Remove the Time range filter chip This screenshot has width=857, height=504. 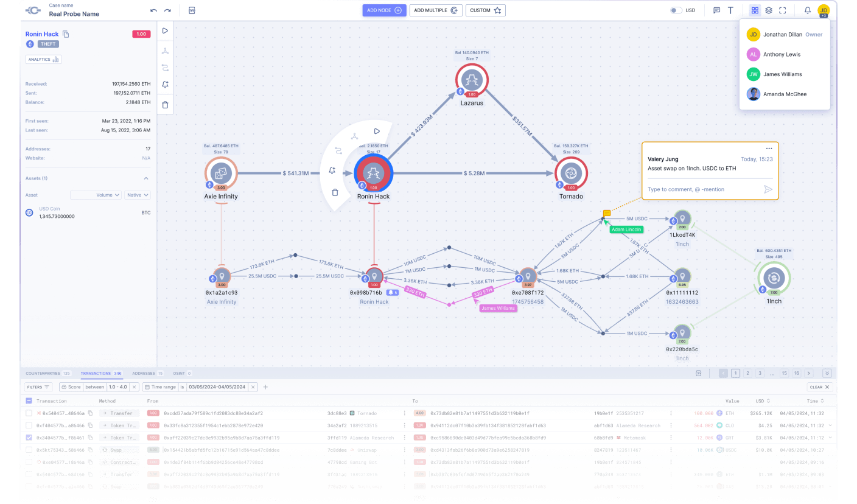coord(253,387)
